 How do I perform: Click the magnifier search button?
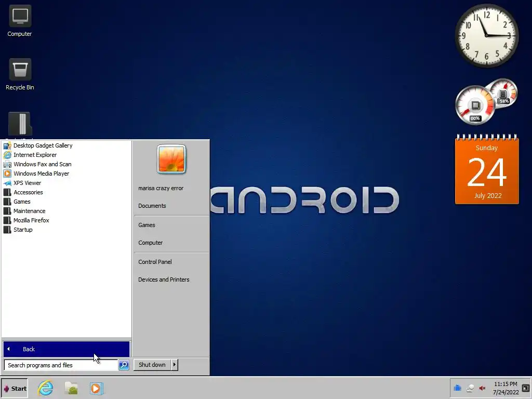[x=124, y=365]
